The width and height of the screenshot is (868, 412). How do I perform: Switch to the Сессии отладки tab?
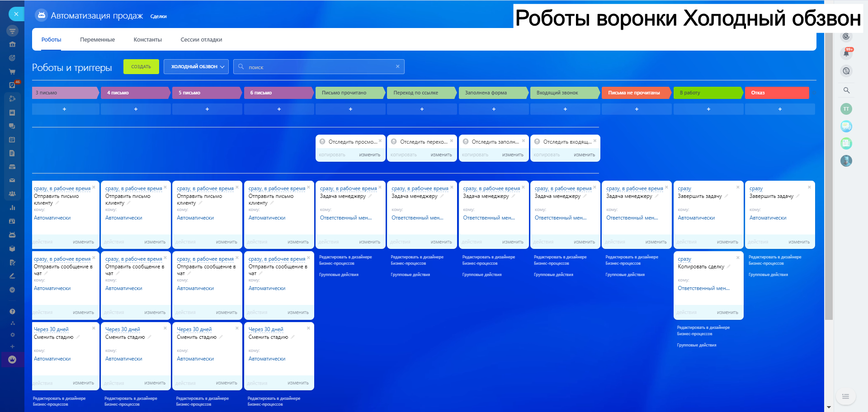[201, 40]
